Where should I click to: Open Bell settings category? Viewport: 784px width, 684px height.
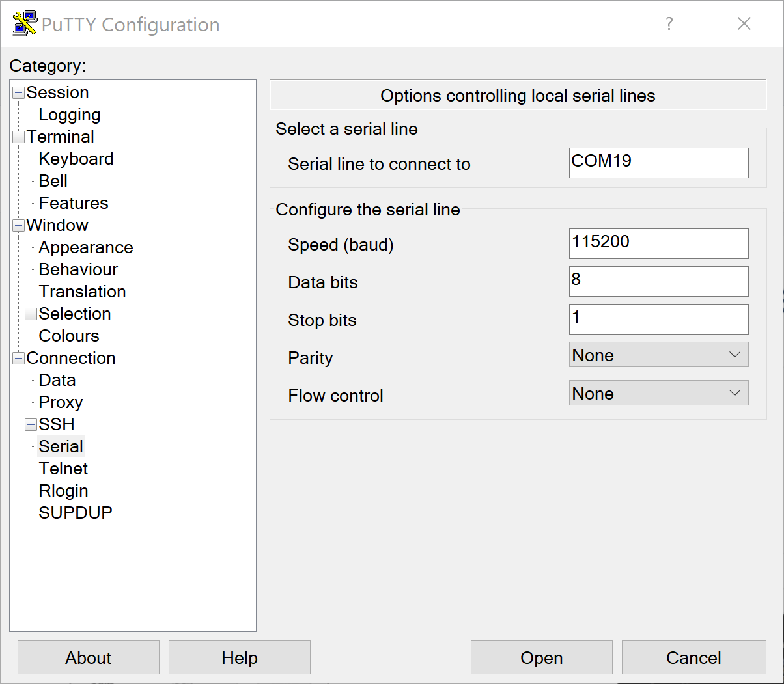pyautogui.click(x=53, y=181)
